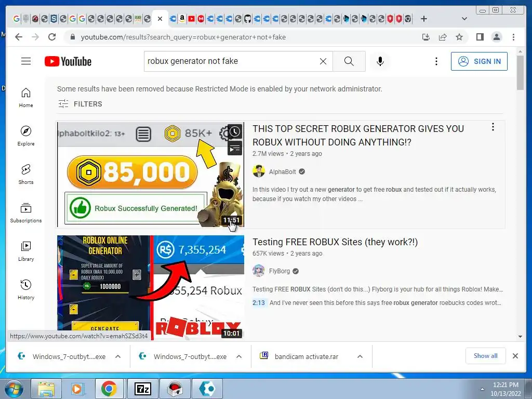Go back with the browser back arrow
The image size is (532, 399).
point(19,37)
